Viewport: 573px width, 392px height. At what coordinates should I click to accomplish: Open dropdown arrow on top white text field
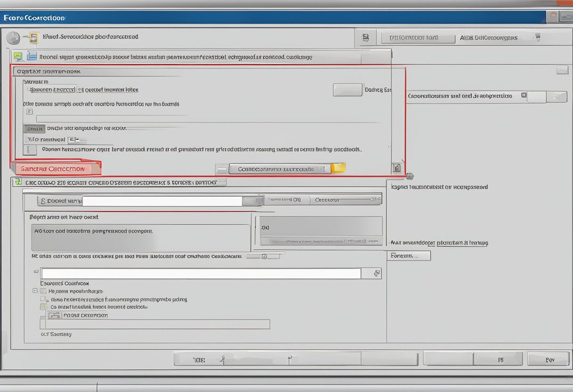[x=253, y=201]
